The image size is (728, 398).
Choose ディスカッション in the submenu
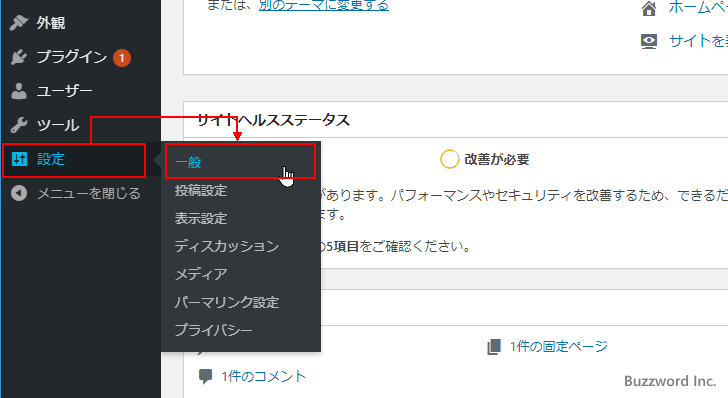pyautogui.click(x=227, y=246)
